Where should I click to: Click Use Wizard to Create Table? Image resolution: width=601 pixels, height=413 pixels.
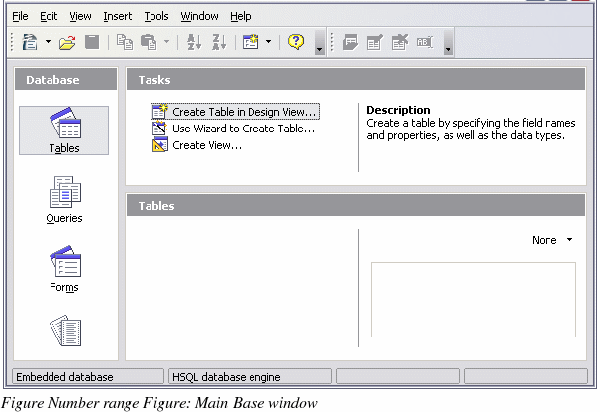[x=243, y=128]
